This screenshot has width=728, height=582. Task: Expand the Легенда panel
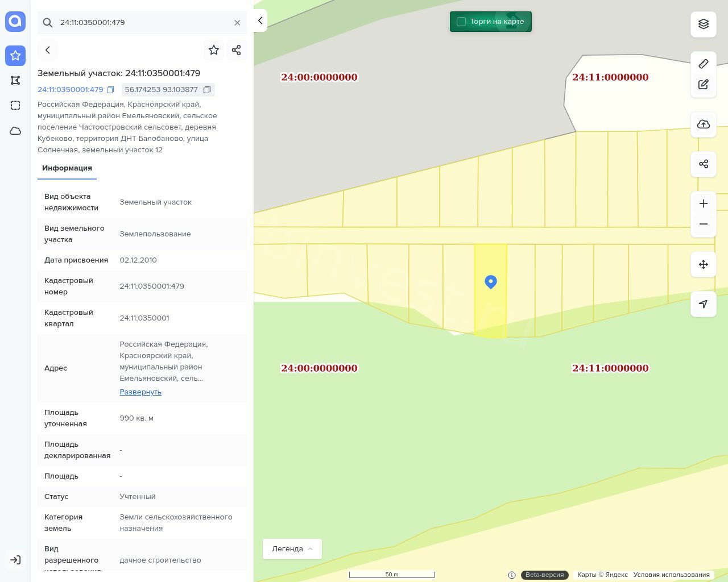[x=292, y=549]
